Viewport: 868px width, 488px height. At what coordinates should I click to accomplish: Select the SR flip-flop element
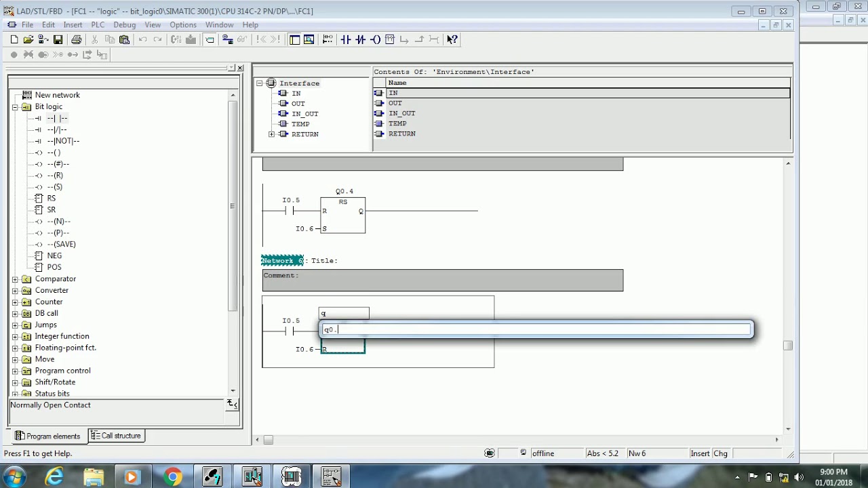(52, 209)
